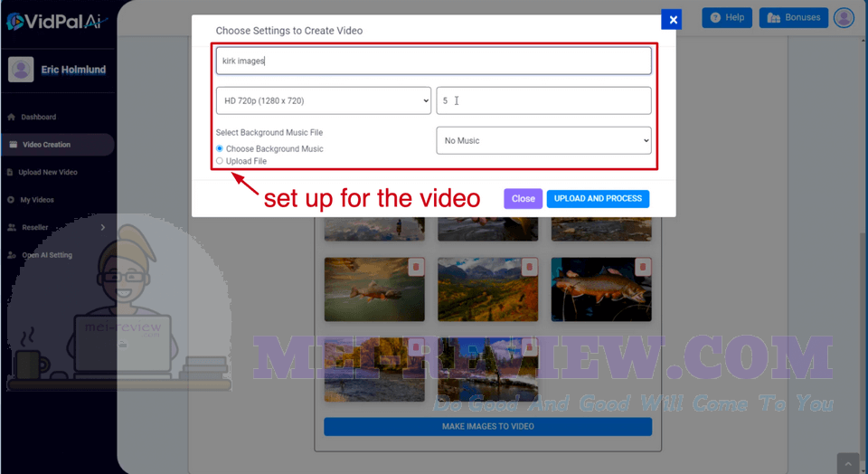Delete the mountain valley landscape image

tap(529, 267)
